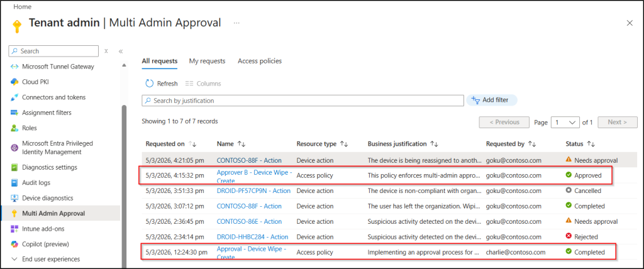Viewport: 644px width, 269px height.
Task: Click the 5/3/2026, 2:36:45 pm cell
Action: click(x=175, y=221)
